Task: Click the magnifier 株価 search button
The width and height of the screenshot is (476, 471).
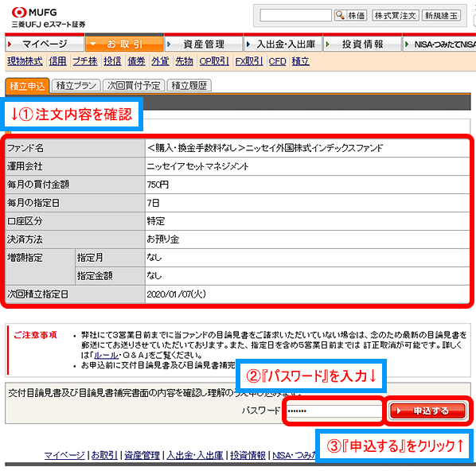Action: 350,15
